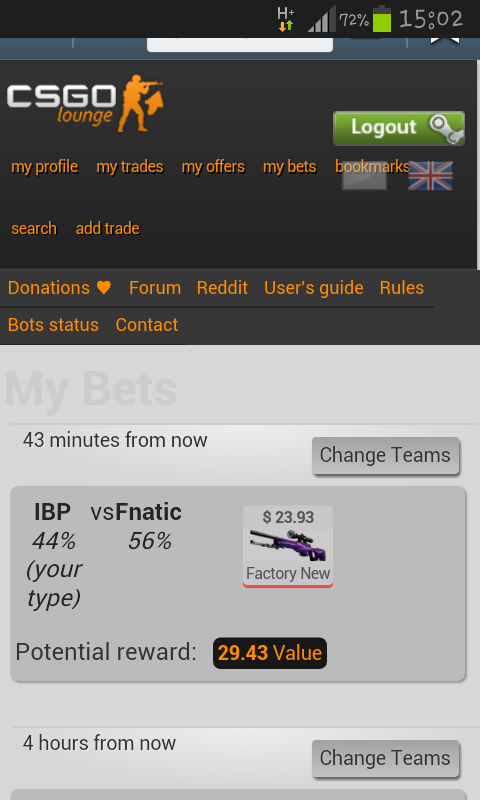Screen dimensions: 480x800
Task: Click the Donations heart icon
Action: point(104,288)
